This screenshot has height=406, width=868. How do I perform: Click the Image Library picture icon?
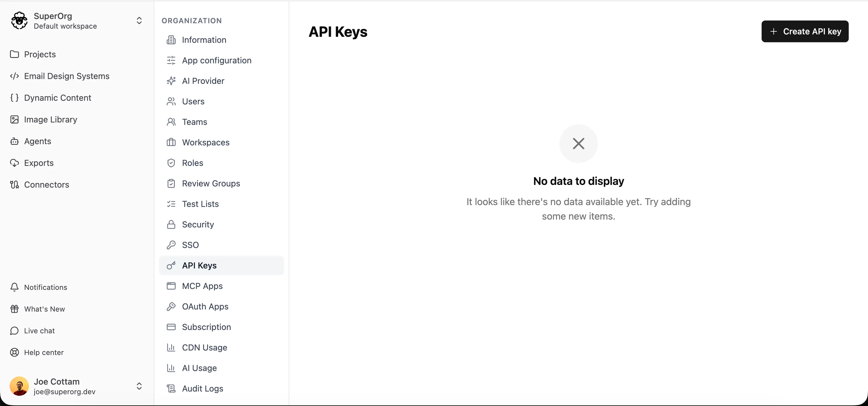(x=14, y=119)
